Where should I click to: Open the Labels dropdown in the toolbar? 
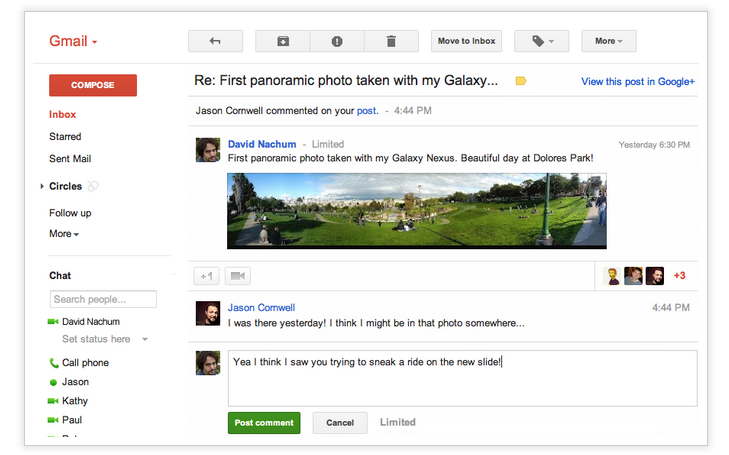pyautogui.click(x=542, y=41)
